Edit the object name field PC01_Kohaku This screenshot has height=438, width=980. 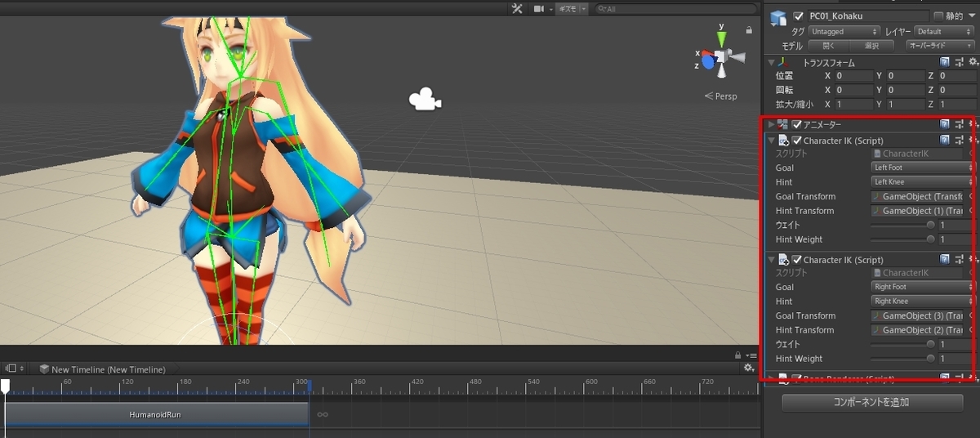tap(867, 16)
